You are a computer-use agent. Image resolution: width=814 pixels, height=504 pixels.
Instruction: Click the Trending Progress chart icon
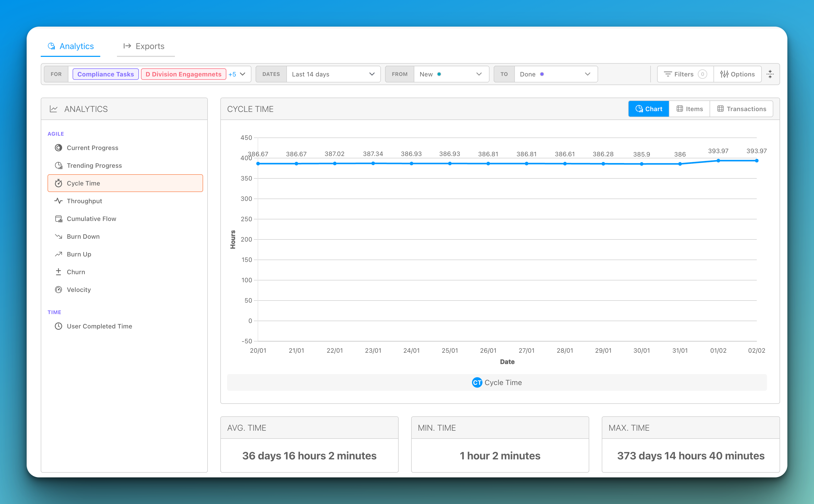pyautogui.click(x=58, y=166)
